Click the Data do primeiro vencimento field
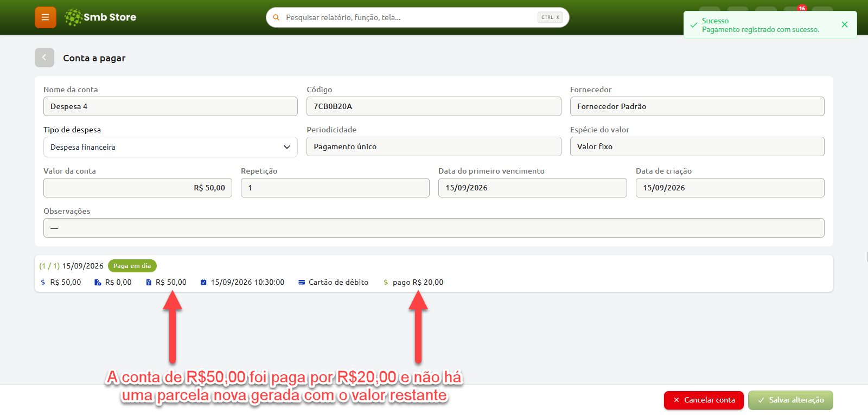868x415 pixels. (x=533, y=188)
